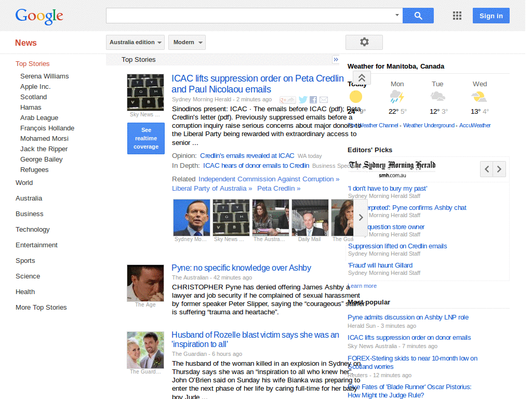The height and width of the screenshot is (399, 532).
Task: Open the Entertainment section
Action: 37,245
